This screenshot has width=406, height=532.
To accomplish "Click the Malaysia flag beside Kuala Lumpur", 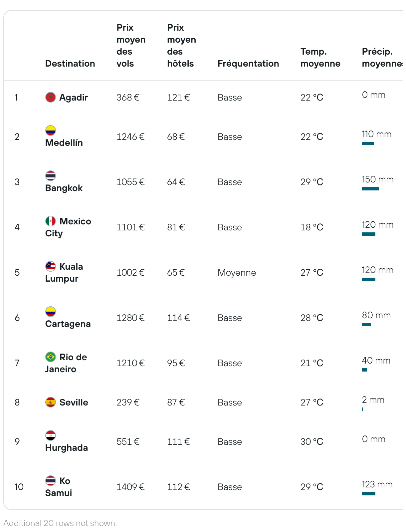I will coord(51,266).
